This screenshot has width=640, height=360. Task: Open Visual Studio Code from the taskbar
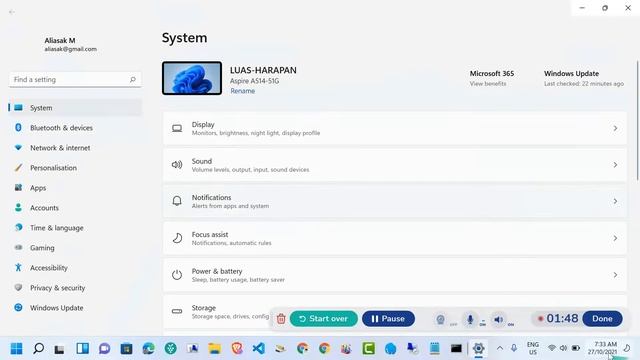coord(258,349)
